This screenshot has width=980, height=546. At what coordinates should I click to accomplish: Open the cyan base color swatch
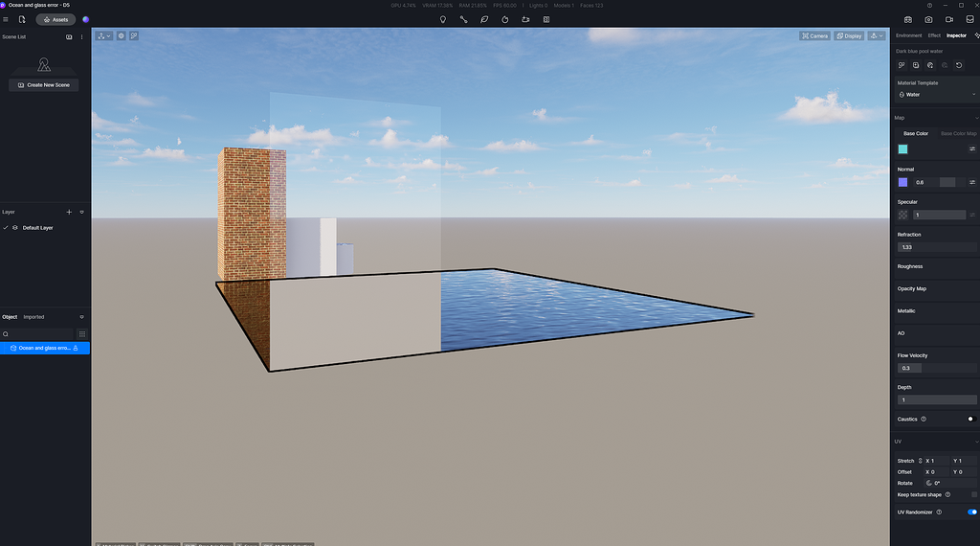point(903,148)
